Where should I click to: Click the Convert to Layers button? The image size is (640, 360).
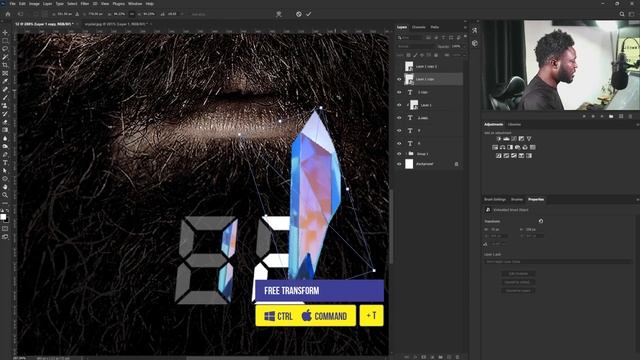pyautogui.click(x=518, y=291)
